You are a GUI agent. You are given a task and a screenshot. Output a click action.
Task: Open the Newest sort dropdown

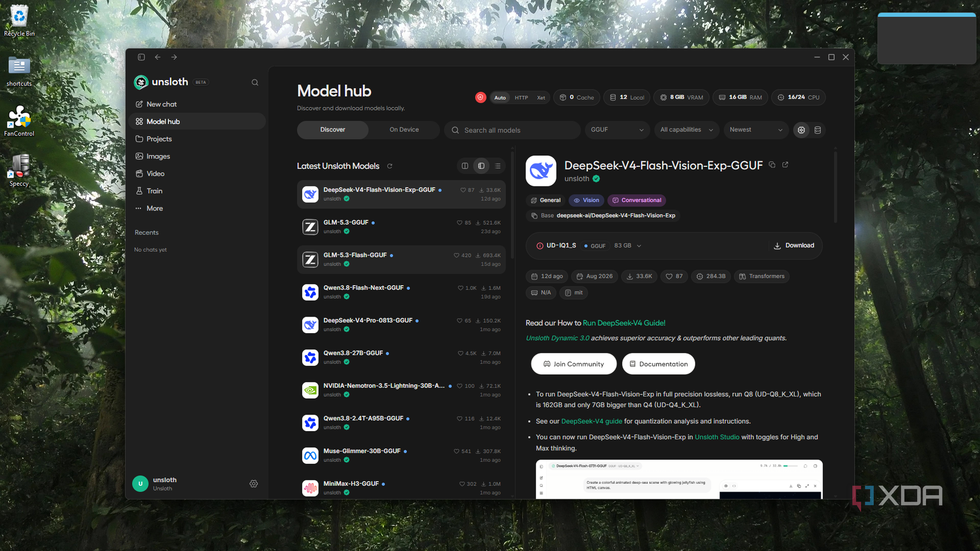coord(756,130)
